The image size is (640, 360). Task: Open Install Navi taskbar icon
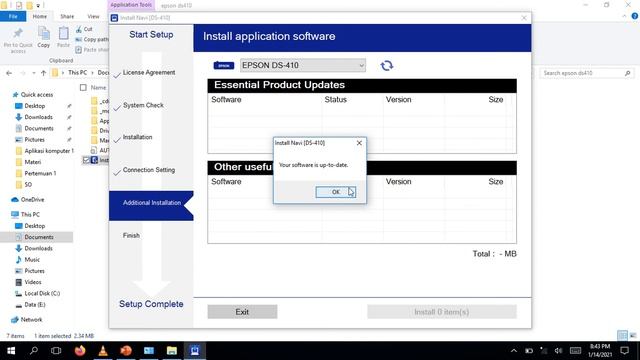click(x=195, y=351)
